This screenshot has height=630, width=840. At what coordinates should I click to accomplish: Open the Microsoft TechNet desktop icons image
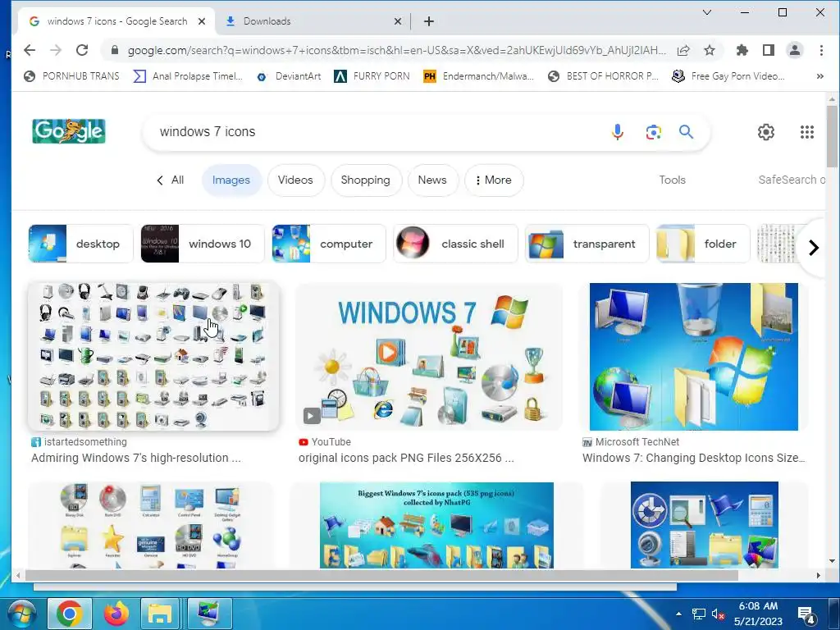pos(694,356)
